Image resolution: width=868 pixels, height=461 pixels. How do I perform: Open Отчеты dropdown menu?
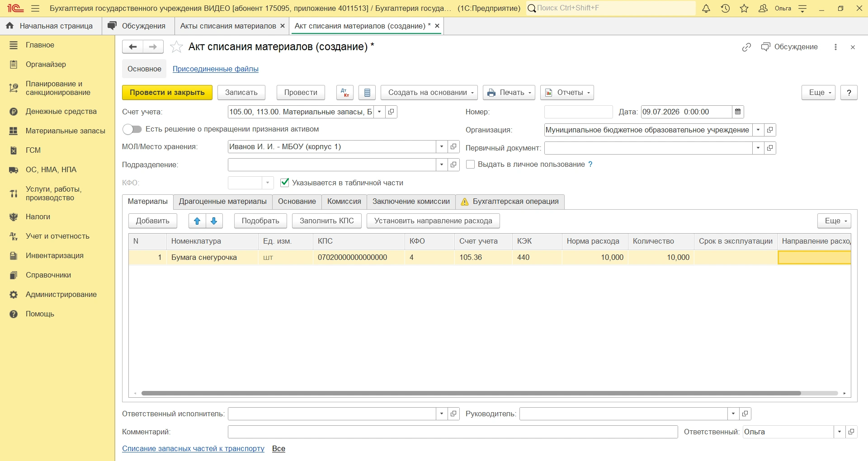[x=567, y=93]
